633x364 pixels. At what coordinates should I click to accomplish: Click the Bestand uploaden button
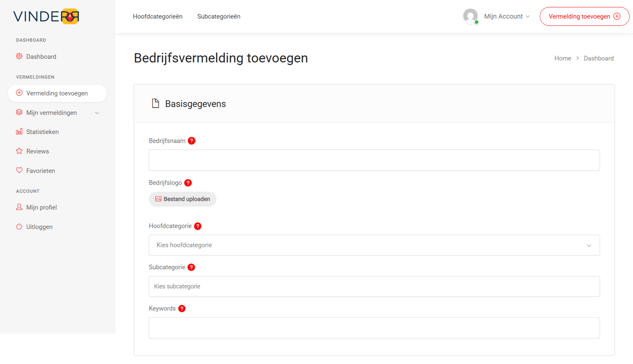coord(182,199)
